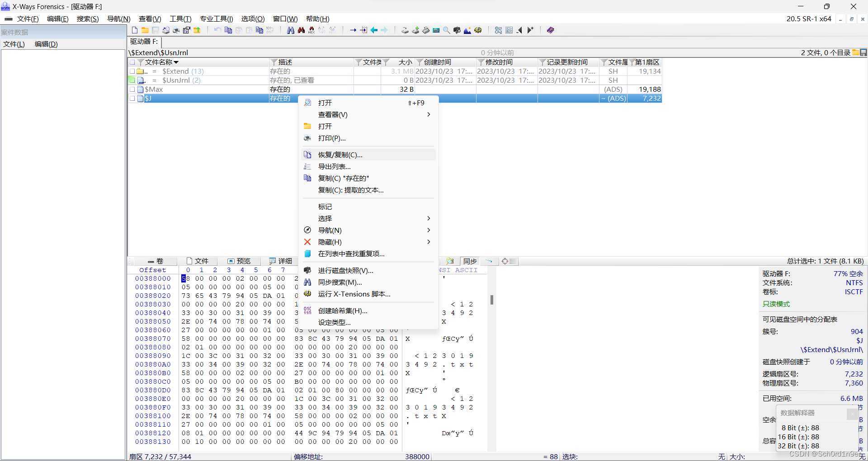Uncheck the $UsnJrnl row checkbox
The width and height of the screenshot is (868, 461).
[x=132, y=80]
